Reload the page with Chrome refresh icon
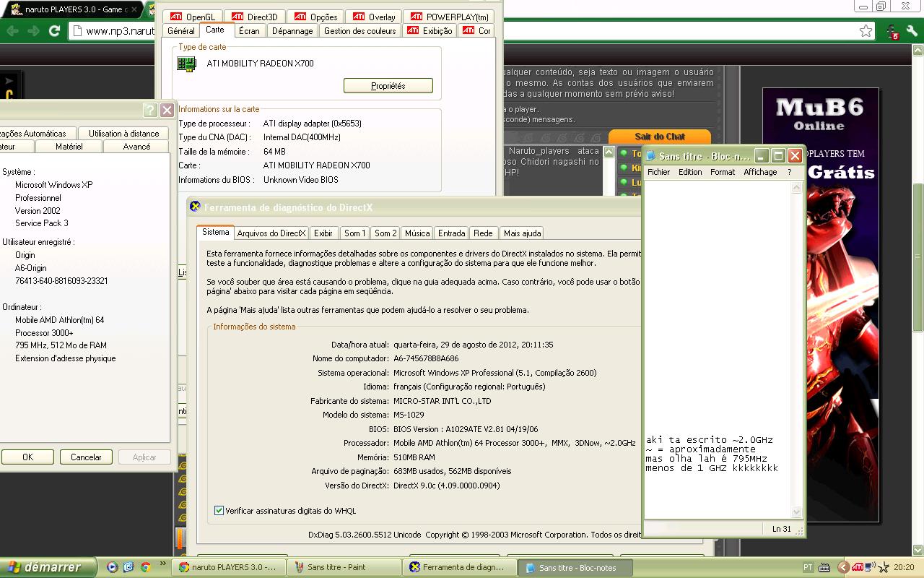Image resolution: width=924 pixels, height=578 pixels. pos(54,31)
